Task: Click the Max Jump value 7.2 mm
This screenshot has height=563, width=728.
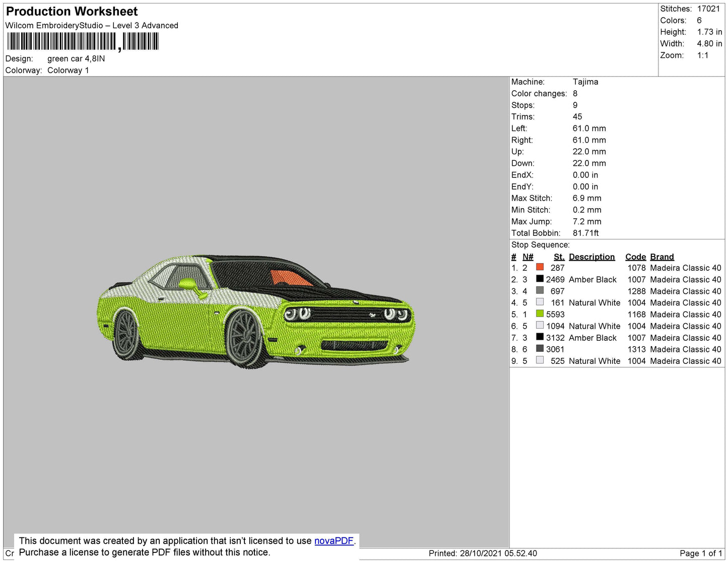Action: click(x=587, y=221)
